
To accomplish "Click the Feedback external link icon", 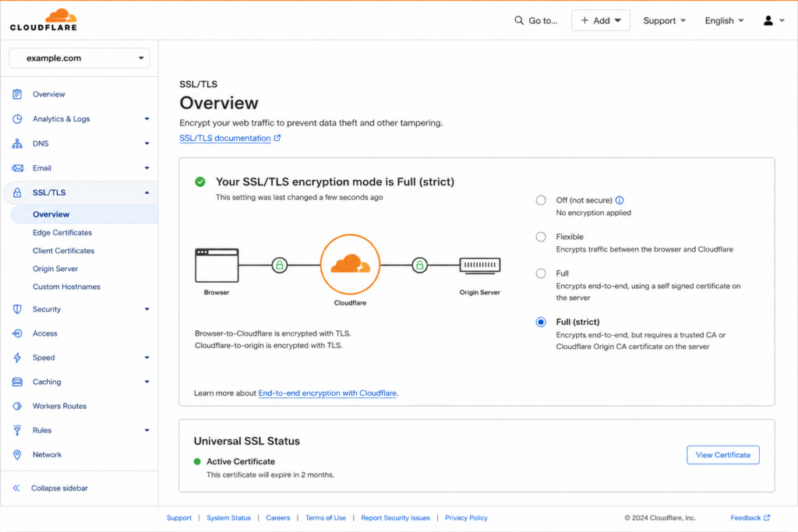I will (x=767, y=518).
